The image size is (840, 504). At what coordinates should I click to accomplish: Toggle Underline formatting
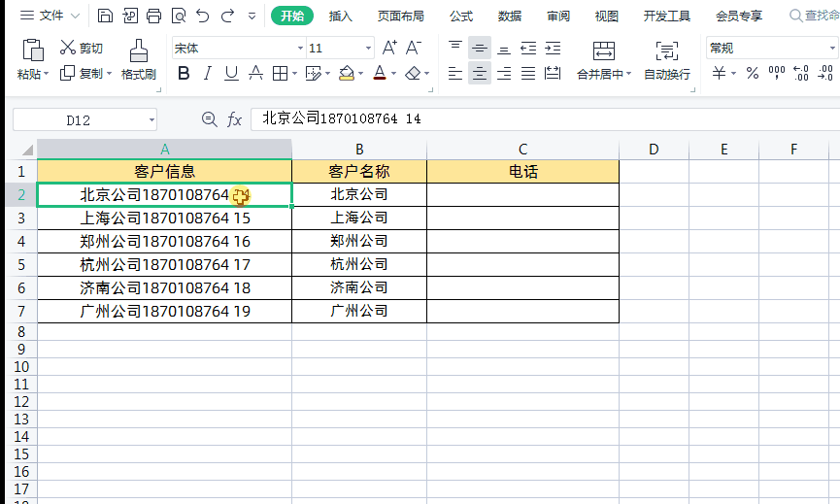(x=231, y=74)
